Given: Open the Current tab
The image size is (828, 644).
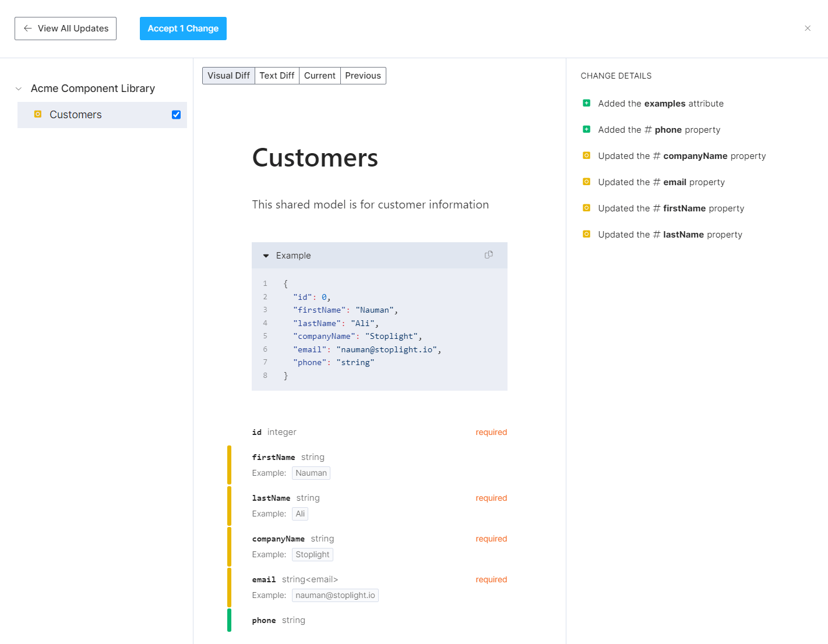Looking at the screenshot, I should (x=320, y=76).
